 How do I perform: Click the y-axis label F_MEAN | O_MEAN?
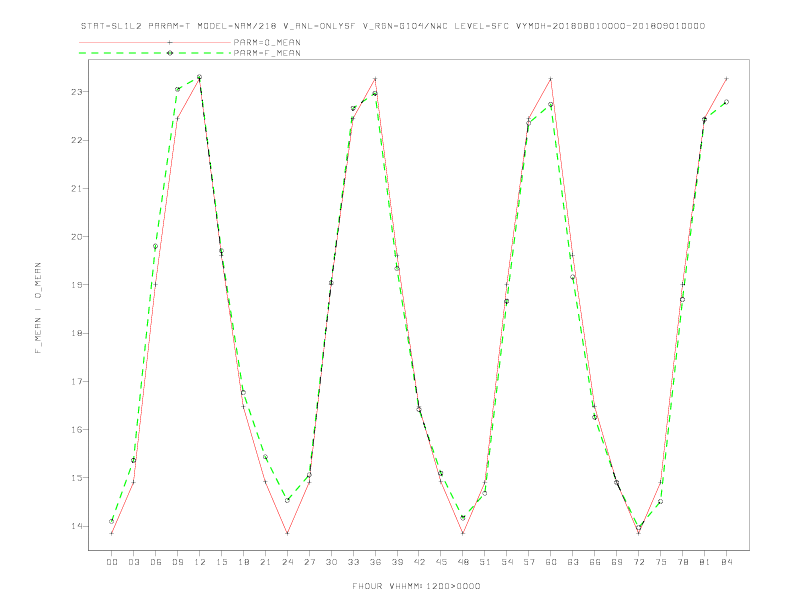pos(38,308)
